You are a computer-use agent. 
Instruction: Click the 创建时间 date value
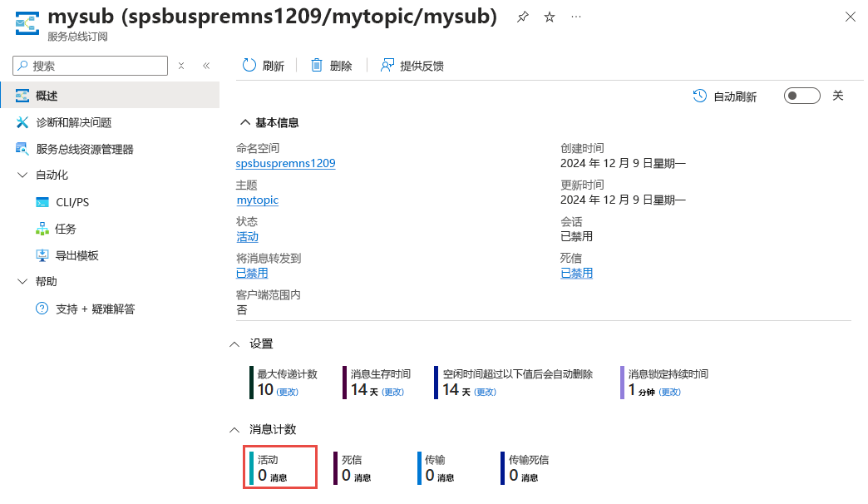[623, 163]
